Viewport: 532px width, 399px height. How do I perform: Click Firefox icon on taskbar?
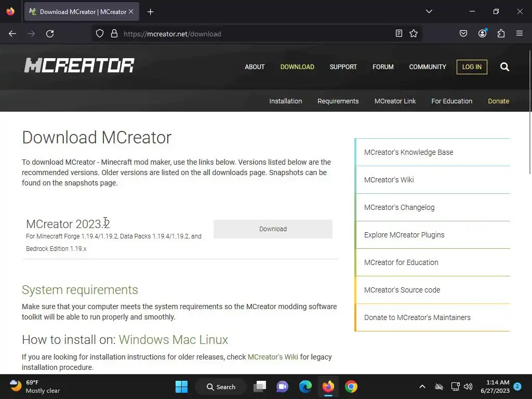[328, 387]
